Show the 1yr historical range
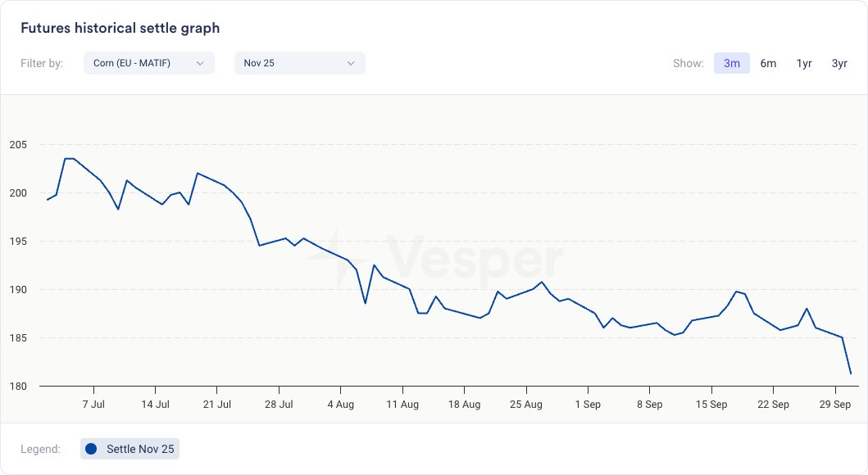This screenshot has height=475, width=868. click(804, 63)
